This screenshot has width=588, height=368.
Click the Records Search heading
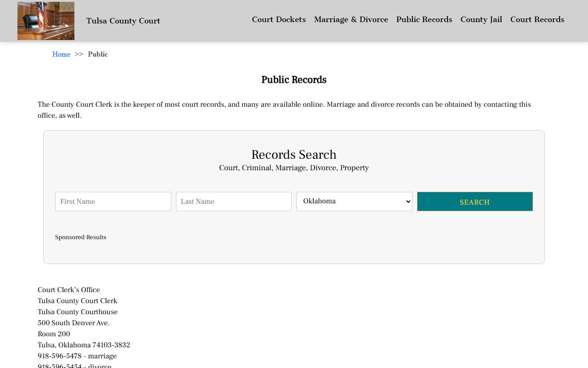click(294, 155)
